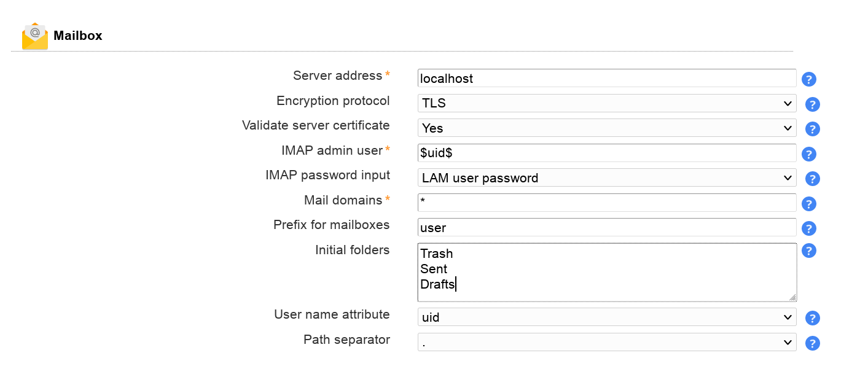Open help for Initial folders
868x377 pixels.
coord(809,251)
